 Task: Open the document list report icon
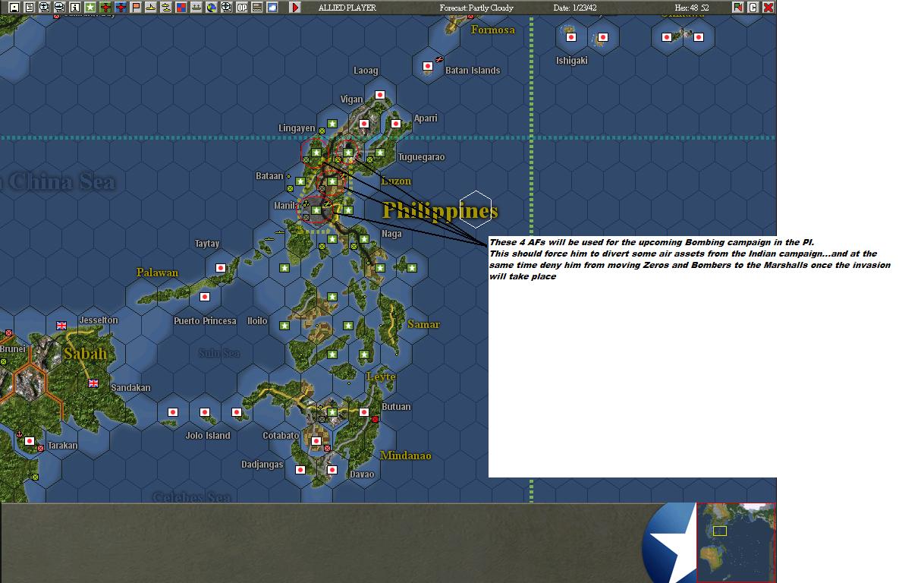pos(30,8)
